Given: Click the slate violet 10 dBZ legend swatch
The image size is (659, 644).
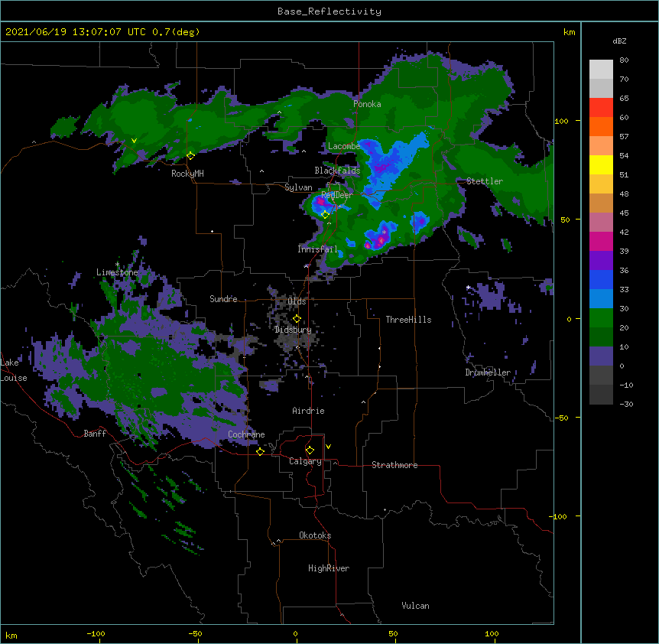Looking at the screenshot, I should 601,356.
